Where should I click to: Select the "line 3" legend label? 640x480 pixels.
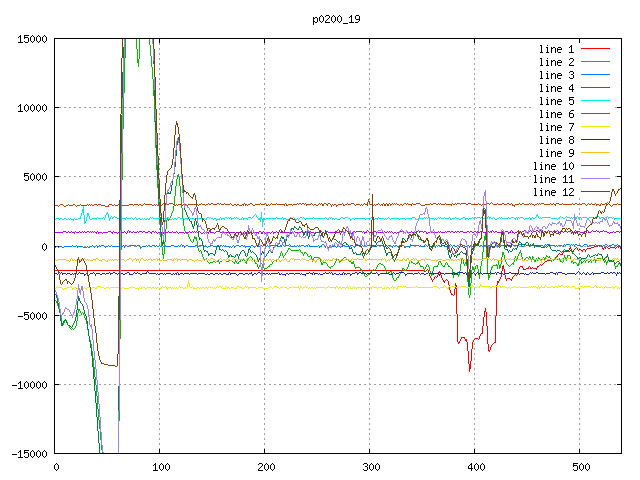pos(556,75)
